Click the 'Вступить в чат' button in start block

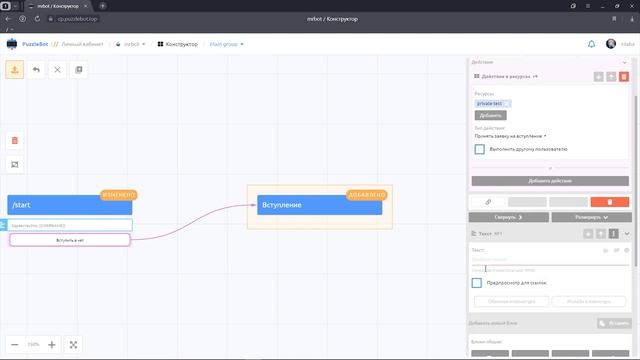coord(70,240)
